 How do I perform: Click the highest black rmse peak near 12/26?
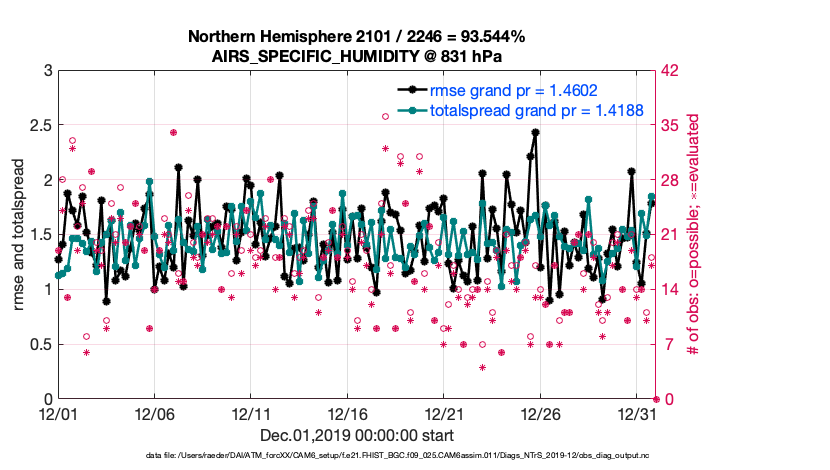click(535, 132)
